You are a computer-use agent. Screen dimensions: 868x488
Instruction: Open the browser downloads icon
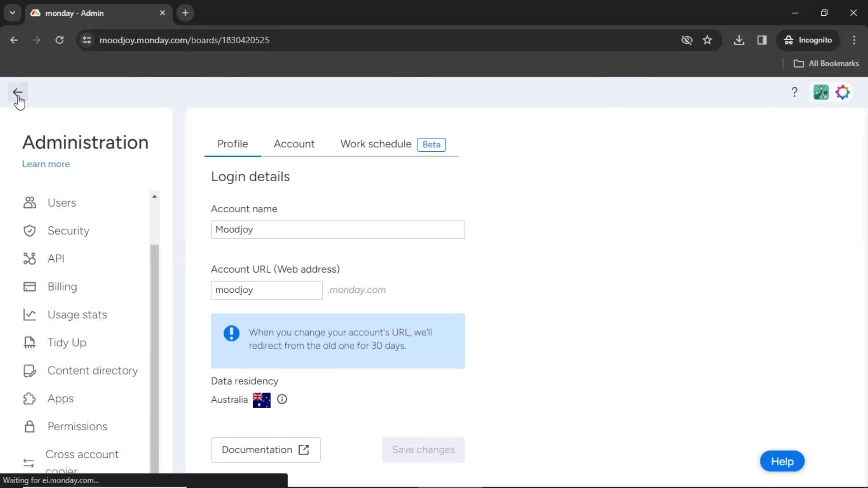click(x=739, y=40)
